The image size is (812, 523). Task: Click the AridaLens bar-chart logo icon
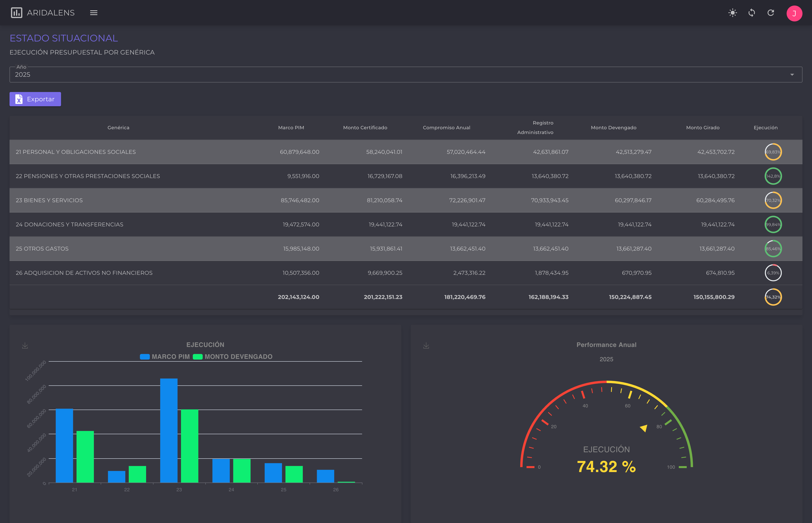16,13
